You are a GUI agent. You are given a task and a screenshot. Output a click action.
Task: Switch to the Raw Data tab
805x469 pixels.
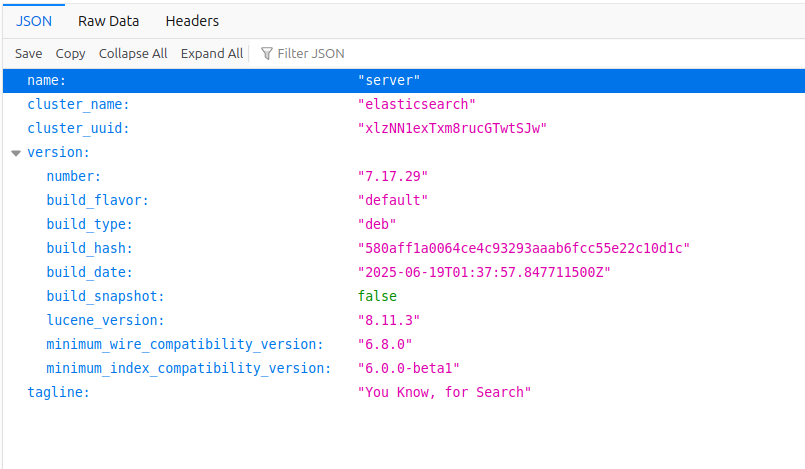point(109,20)
